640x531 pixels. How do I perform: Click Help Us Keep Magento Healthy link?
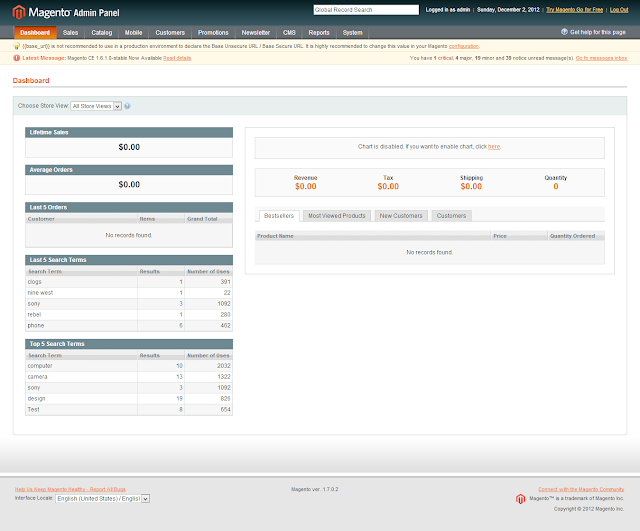coord(70,489)
